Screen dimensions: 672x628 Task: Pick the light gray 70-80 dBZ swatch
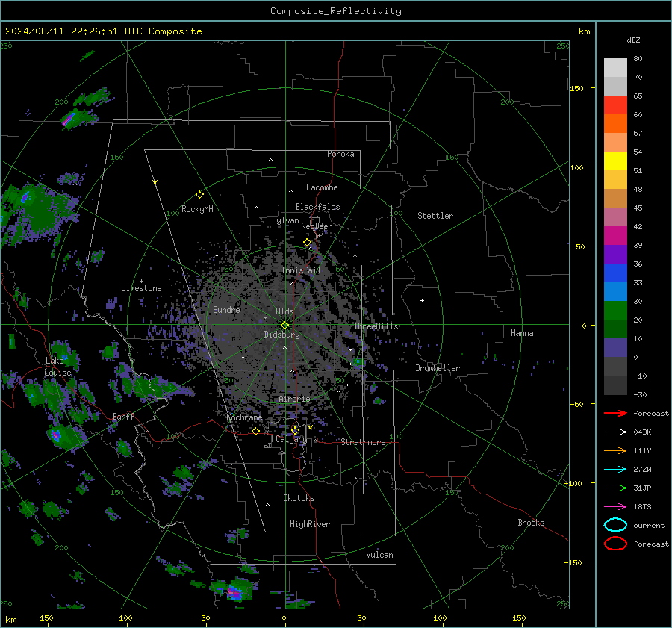click(x=615, y=67)
